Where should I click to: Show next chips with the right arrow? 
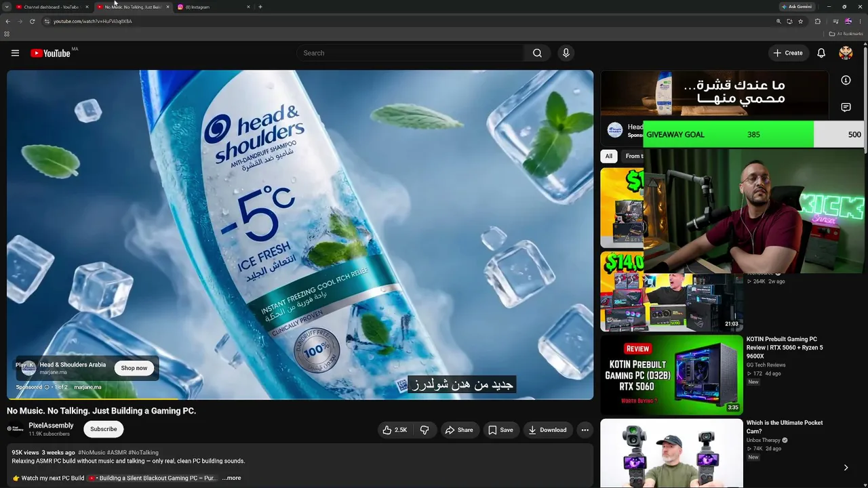click(x=846, y=468)
